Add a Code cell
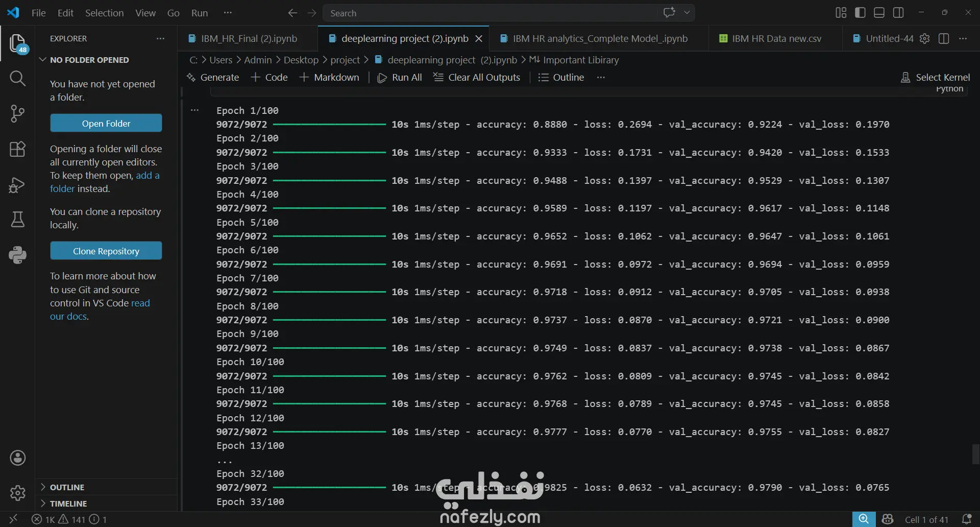 tap(269, 77)
